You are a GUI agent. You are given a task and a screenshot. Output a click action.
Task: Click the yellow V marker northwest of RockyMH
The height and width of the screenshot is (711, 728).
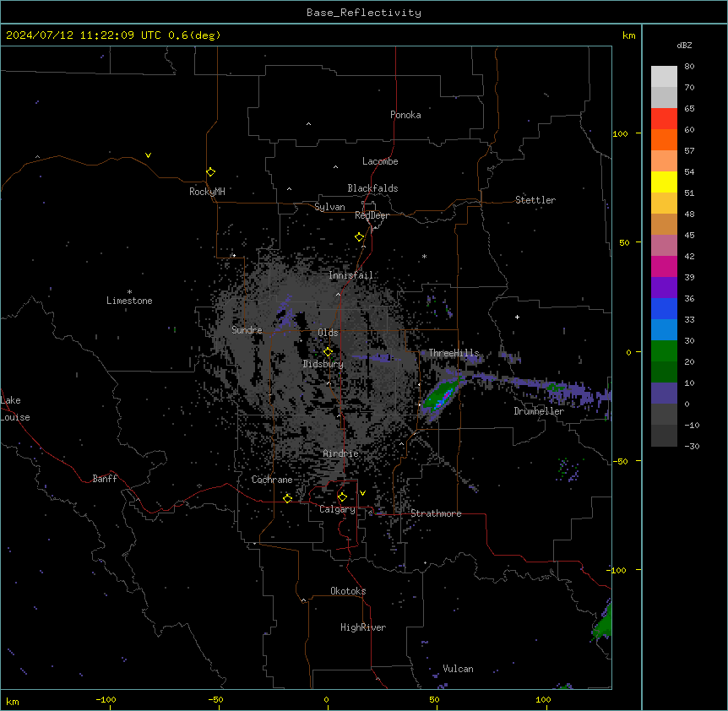click(148, 155)
